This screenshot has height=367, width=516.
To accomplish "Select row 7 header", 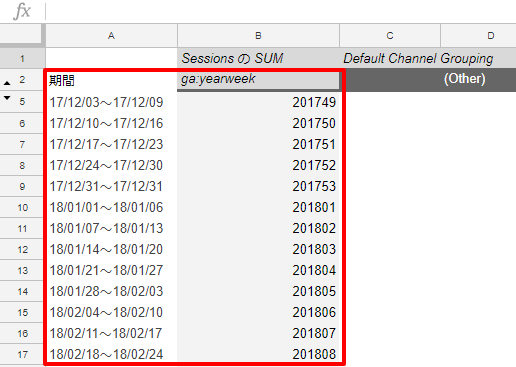I will point(22,144).
